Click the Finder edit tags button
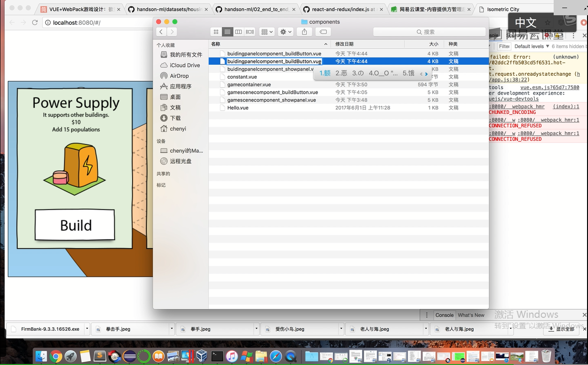588x365 pixels. pos(323,32)
